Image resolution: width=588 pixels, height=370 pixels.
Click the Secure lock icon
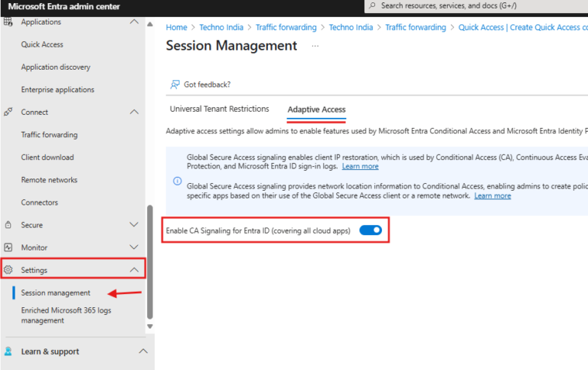pyautogui.click(x=8, y=225)
